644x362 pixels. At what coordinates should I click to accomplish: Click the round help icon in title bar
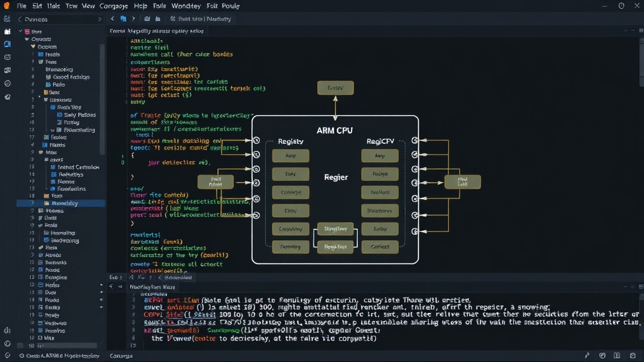(x=621, y=6)
